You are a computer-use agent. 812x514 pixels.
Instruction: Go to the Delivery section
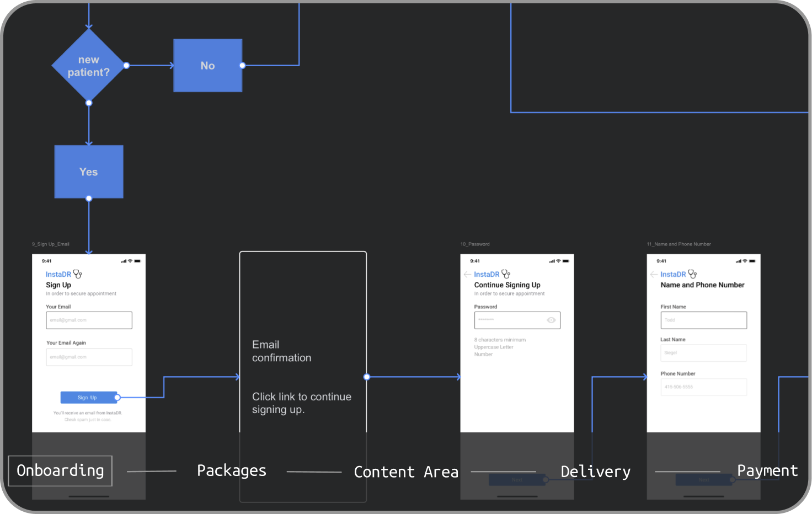tap(596, 472)
